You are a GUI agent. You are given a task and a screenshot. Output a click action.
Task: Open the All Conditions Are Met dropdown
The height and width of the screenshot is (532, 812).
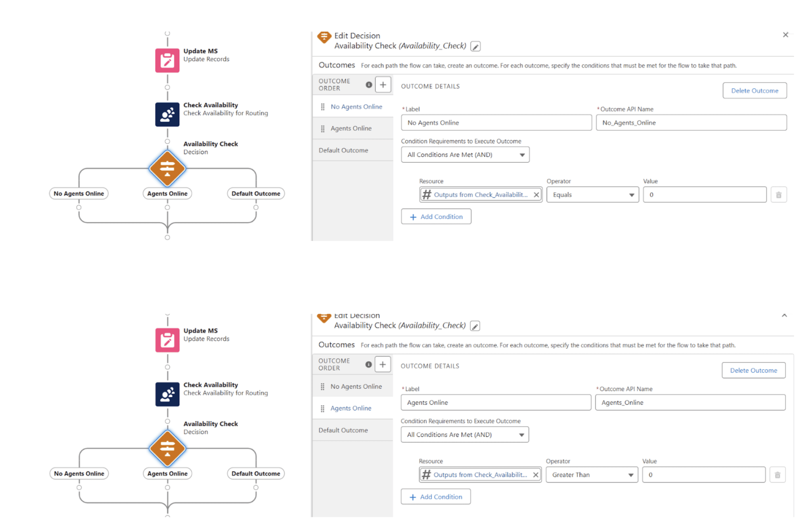465,155
